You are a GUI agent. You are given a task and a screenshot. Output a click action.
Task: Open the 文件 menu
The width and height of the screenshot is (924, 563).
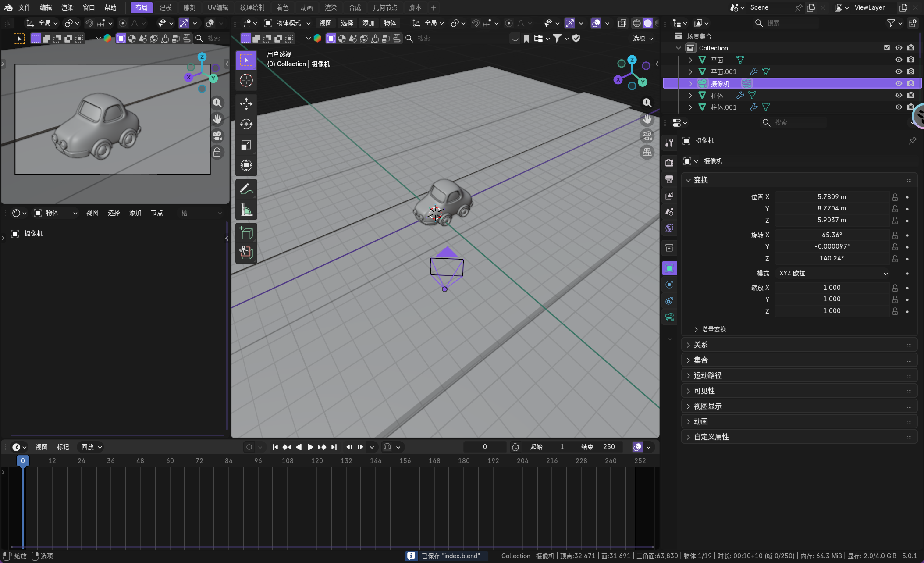(24, 7)
